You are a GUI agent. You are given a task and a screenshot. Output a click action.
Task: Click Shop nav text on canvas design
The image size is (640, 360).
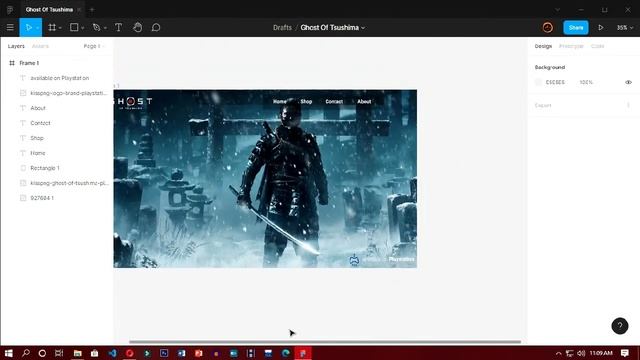coord(306,101)
